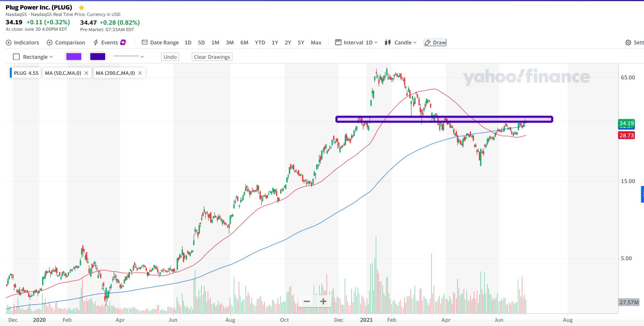This screenshot has width=644, height=326.
Task: Expand the Candle chart type dropdown
Action: [401, 43]
